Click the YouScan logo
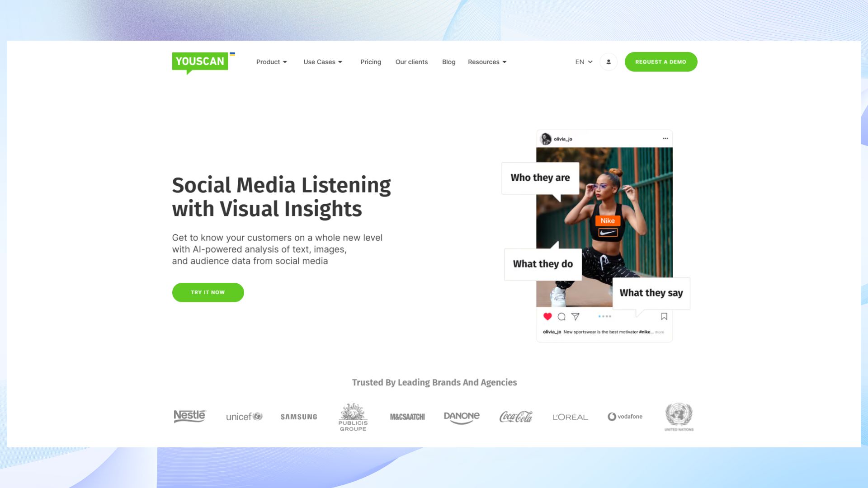The width and height of the screenshot is (868, 488). click(200, 61)
